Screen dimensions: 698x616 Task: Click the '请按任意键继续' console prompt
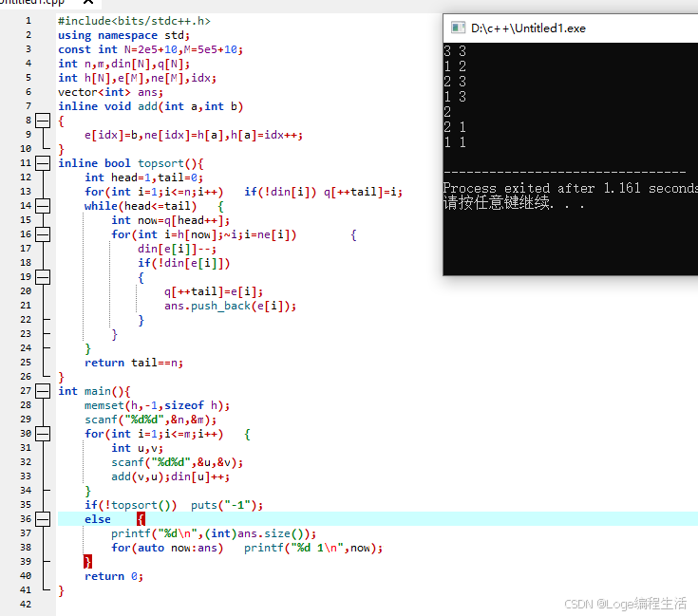pos(514,203)
